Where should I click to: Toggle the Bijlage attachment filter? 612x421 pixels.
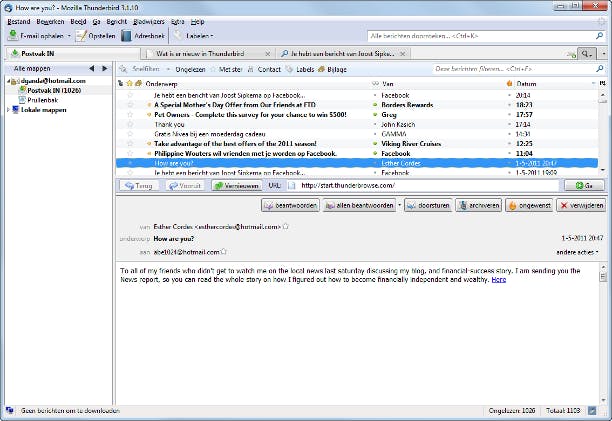point(332,69)
